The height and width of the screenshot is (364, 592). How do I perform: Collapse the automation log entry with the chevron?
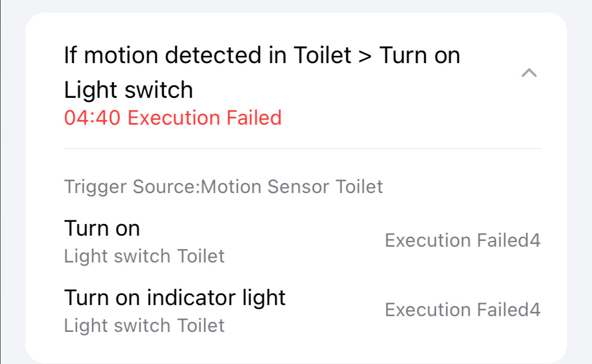point(529,73)
